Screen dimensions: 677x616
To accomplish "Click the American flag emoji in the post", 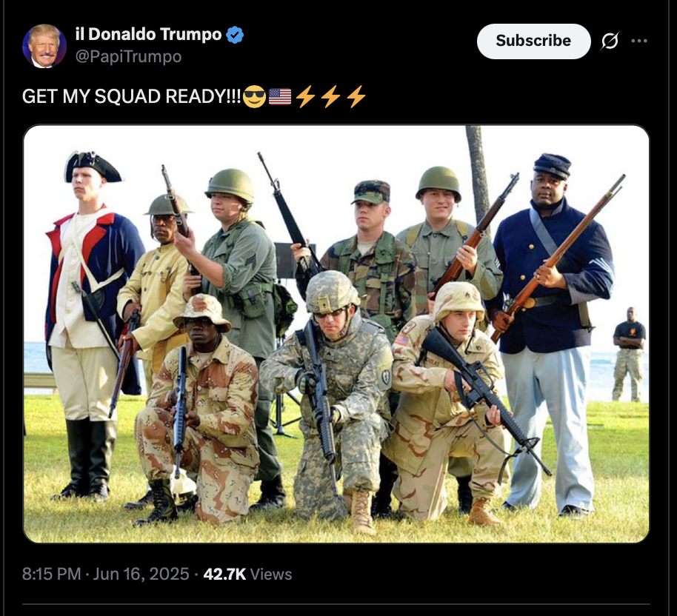I will coord(280,96).
